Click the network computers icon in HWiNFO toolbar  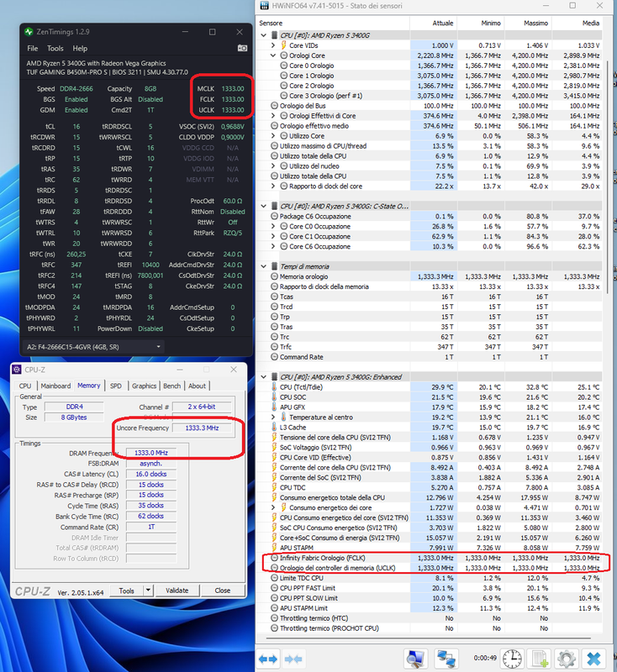[x=446, y=659]
